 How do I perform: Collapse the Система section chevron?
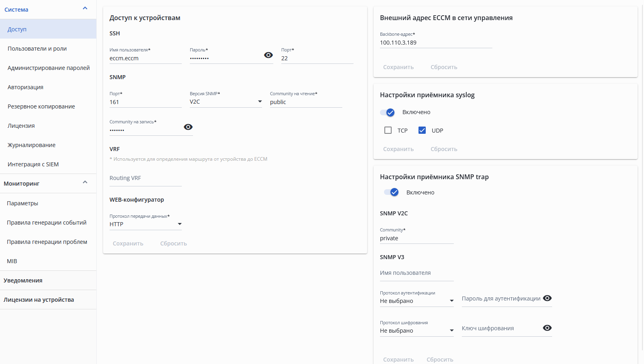click(85, 8)
